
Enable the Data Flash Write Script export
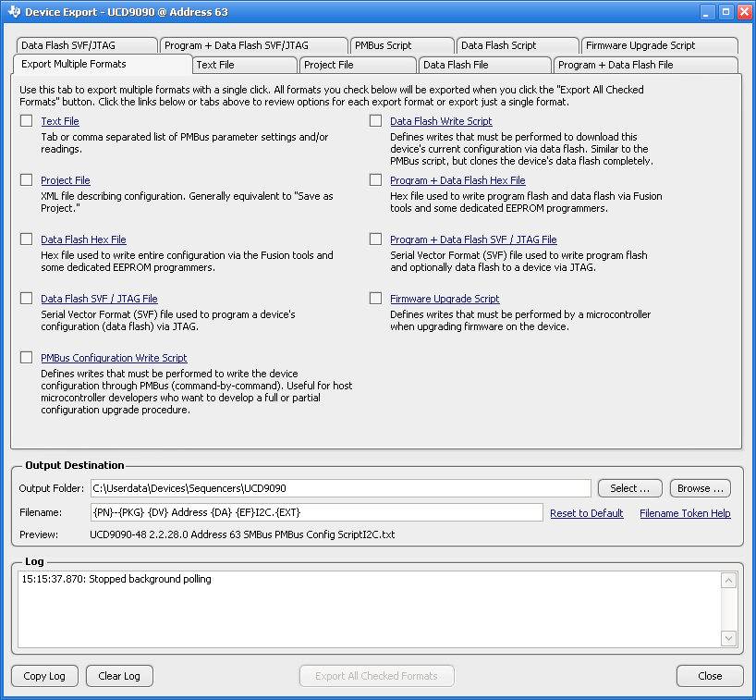click(375, 120)
